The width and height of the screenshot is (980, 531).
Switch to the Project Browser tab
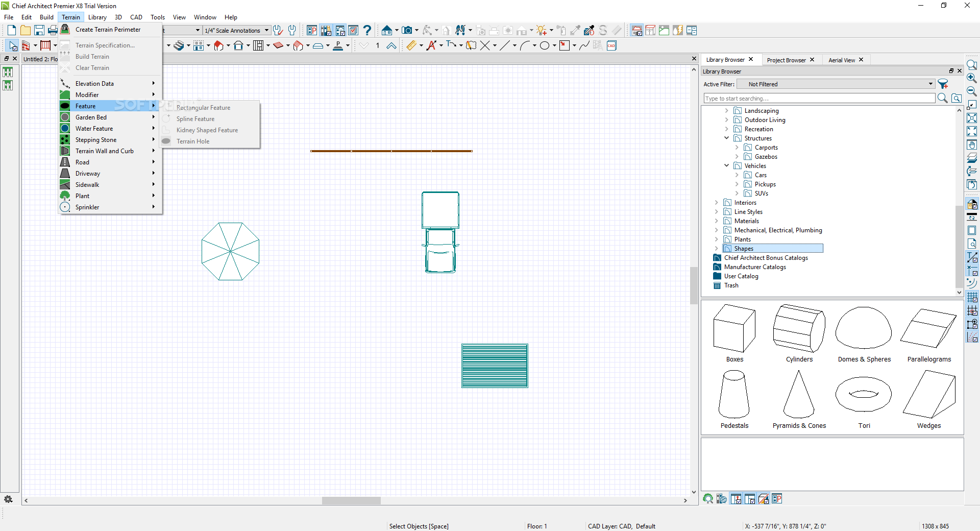pyautogui.click(x=786, y=60)
